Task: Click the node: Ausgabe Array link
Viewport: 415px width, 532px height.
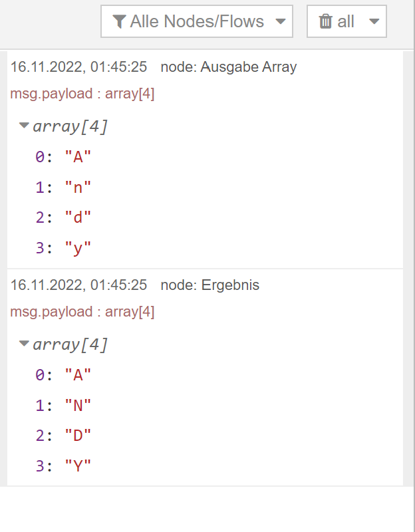Action: click(229, 67)
